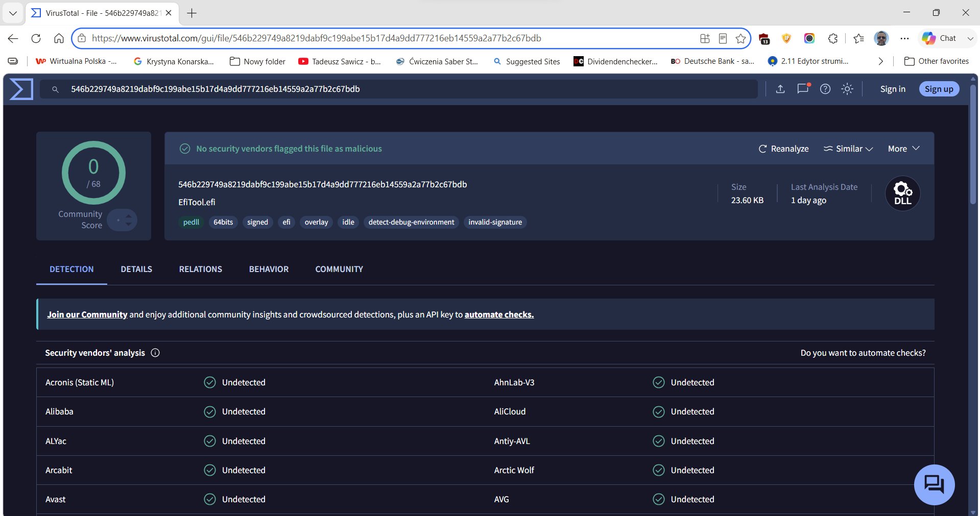
Task: Reload the page with refresh icon
Action: coord(36,38)
